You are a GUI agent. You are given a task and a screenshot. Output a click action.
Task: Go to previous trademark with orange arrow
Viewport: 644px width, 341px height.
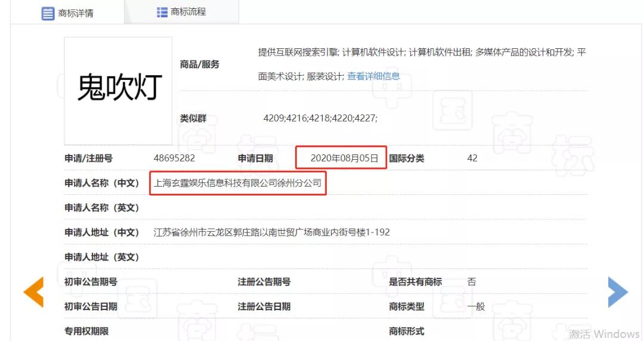pos(33,292)
